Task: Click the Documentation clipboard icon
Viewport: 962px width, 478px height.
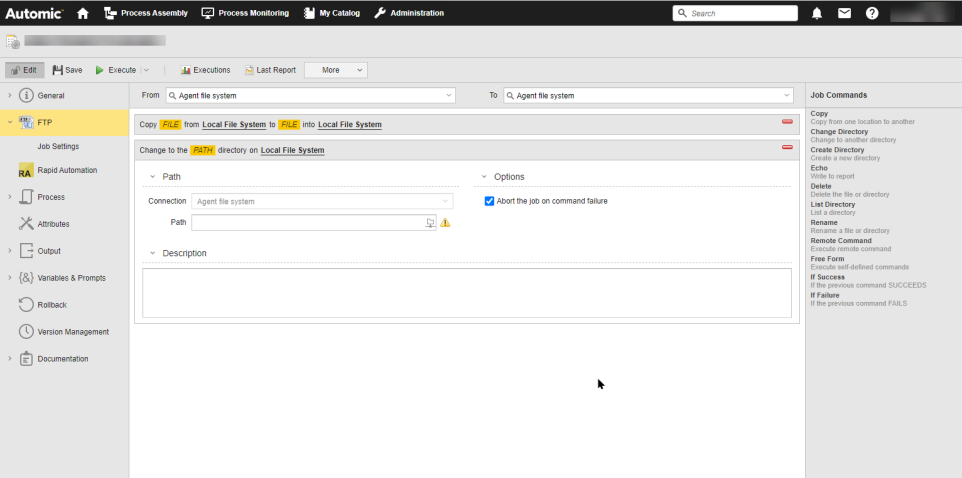Action: (26, 359)
